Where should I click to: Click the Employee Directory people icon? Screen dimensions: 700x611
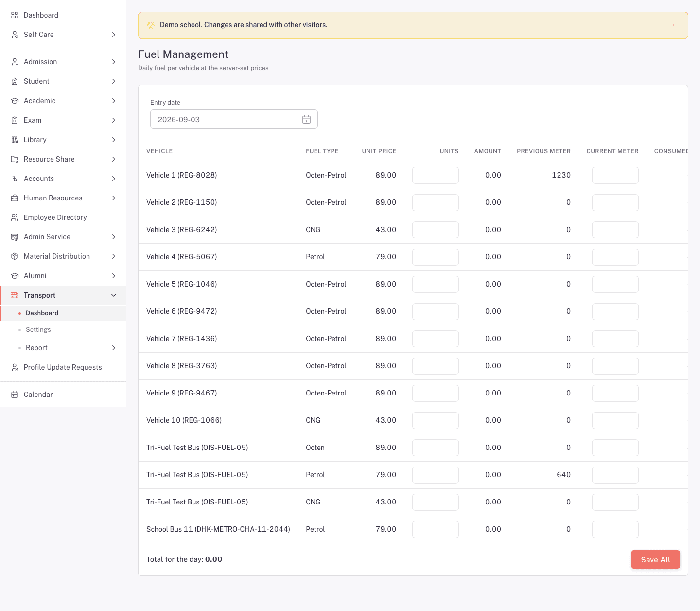(15, 217)
